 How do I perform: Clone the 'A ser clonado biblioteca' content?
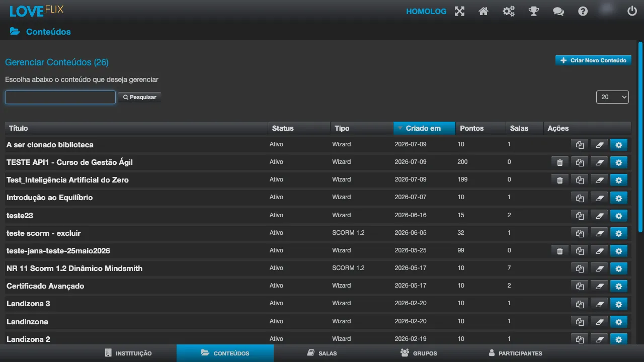click(580, 145)
